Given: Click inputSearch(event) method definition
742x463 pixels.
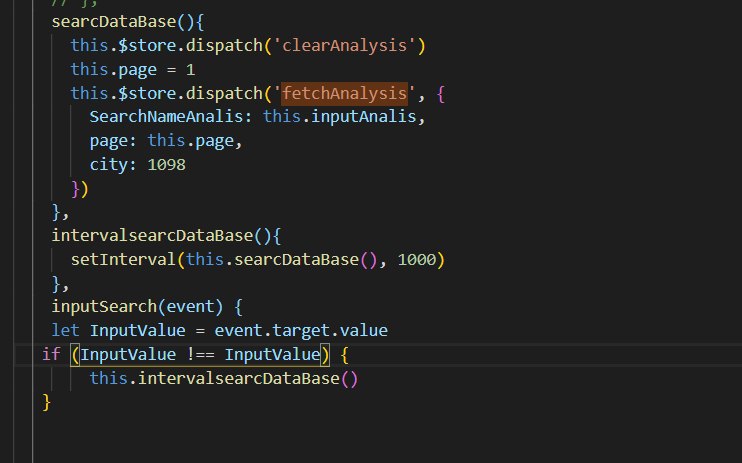Looking at the screenshot, I should pyautogui.click(x=137, y=307).
